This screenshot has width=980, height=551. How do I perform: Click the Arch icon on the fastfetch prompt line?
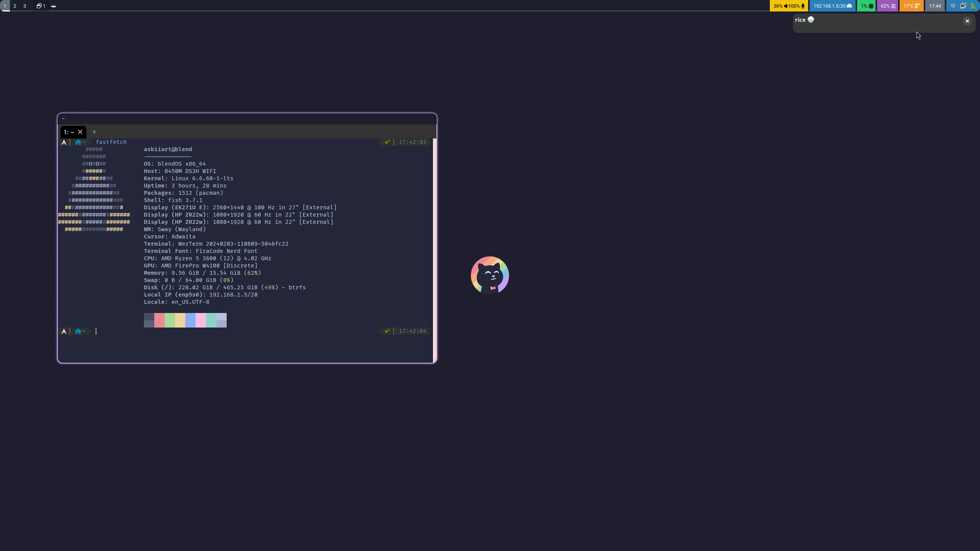(x=64, y=142)
